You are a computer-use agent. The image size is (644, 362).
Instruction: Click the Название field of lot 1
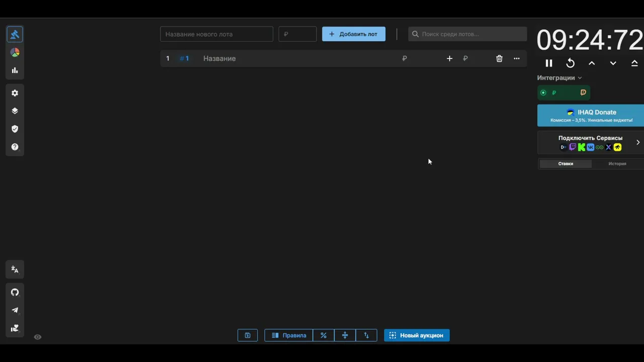[297, 58]
